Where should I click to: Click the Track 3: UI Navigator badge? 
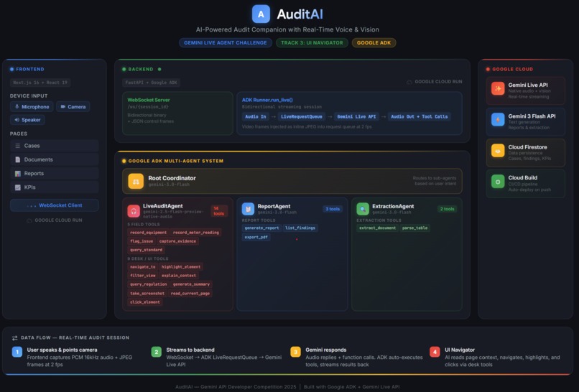(x=312, y=43)
